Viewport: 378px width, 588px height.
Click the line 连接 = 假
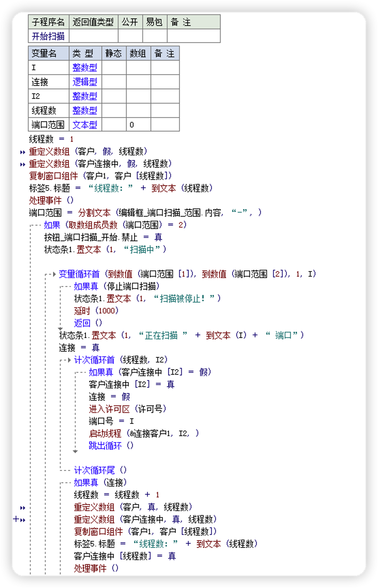tap(109, 397)
